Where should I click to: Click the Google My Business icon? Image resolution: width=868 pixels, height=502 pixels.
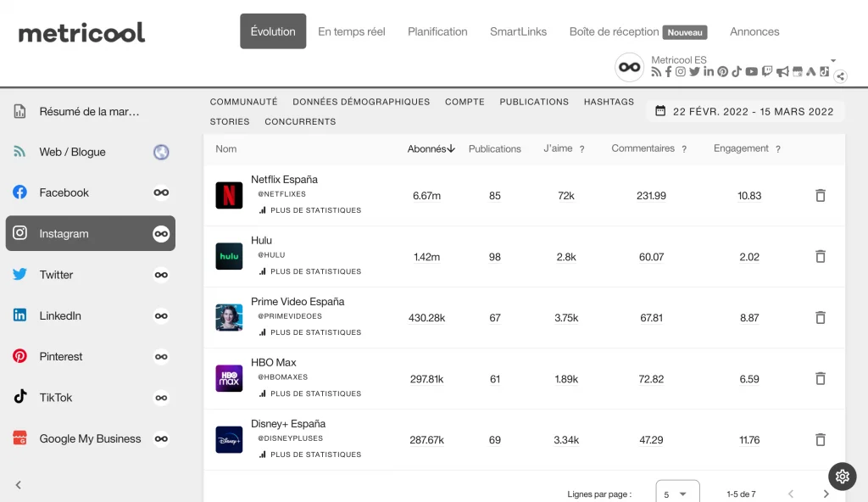point(20,438)
